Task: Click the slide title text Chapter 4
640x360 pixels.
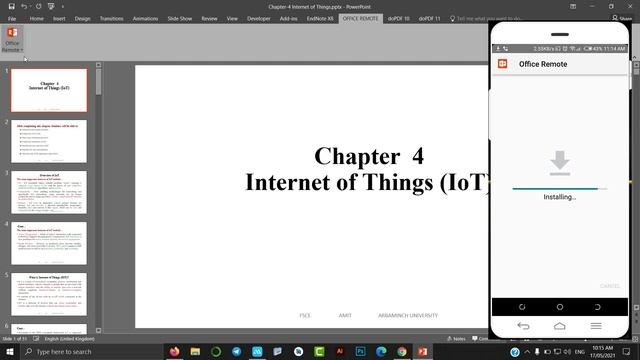Action: coord(369,156)
